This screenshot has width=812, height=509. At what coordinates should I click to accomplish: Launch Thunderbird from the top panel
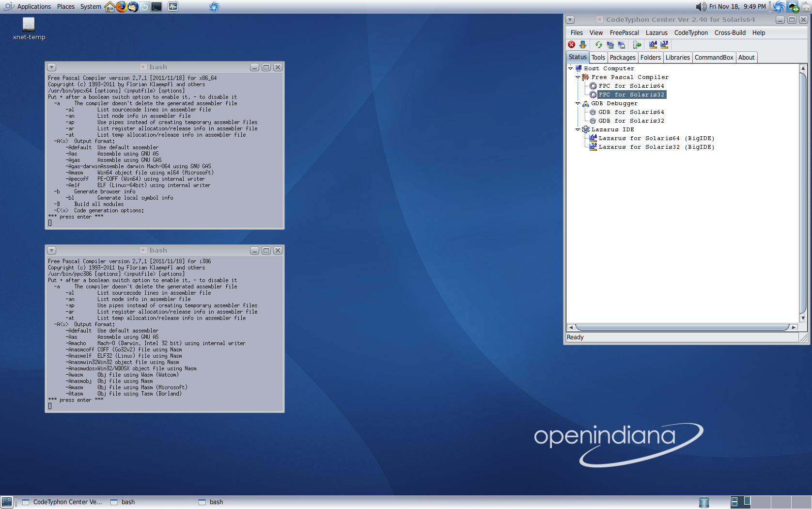pos(133,6)
